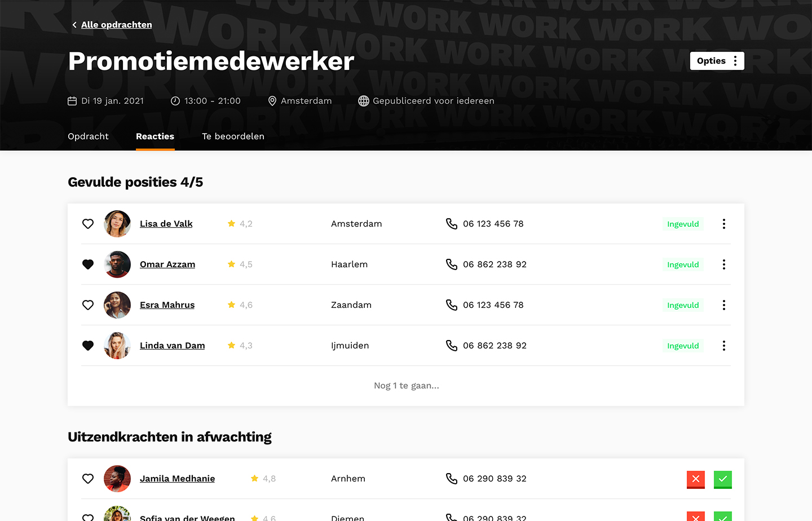This screenshot has width=812, height=521.
Task: Click the phone icon for Lisa de Valk
Action: pyautogui.click(x=452, y=224)
